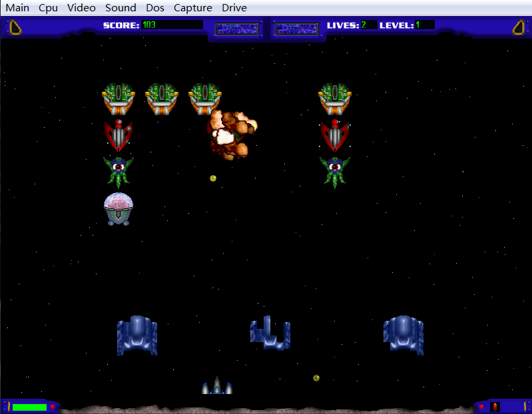Click the leftmost green circuit-board alien in top row

coord(119,99)
